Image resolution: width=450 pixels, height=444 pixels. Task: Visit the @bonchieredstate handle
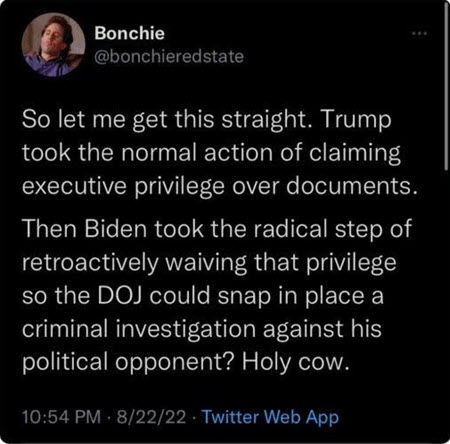(x=169, y=56)
